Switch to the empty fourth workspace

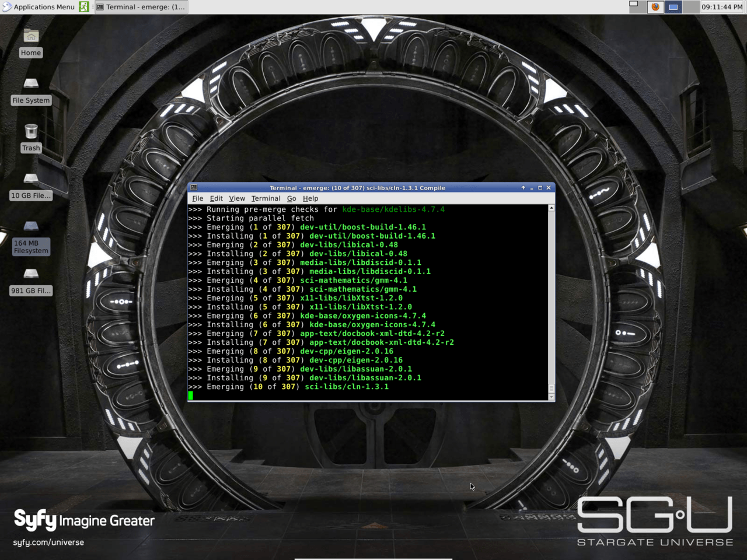pyautogui.click(x=691, y=7)
